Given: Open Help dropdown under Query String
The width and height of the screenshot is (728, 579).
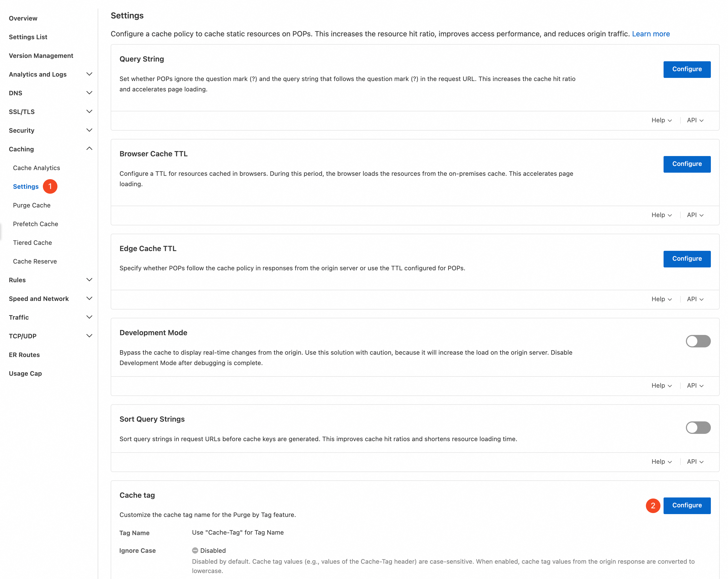Looking at the screenshot, I should pos(661,120).
